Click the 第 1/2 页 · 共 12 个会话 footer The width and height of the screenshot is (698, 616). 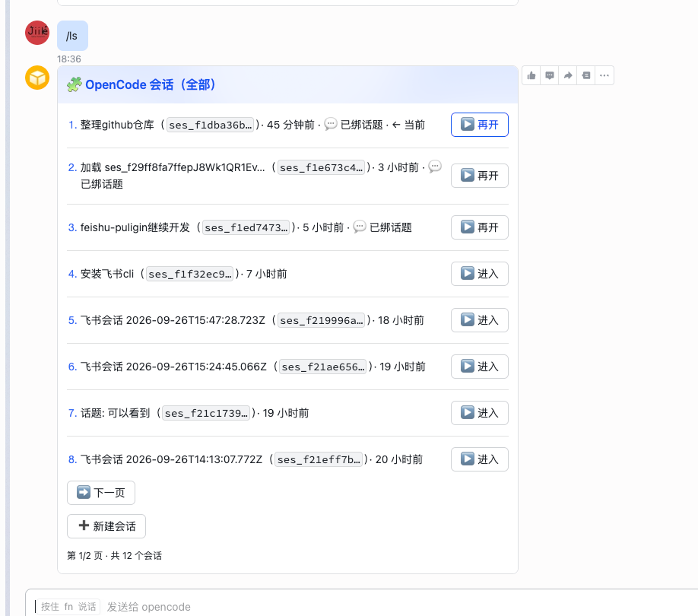114,555
